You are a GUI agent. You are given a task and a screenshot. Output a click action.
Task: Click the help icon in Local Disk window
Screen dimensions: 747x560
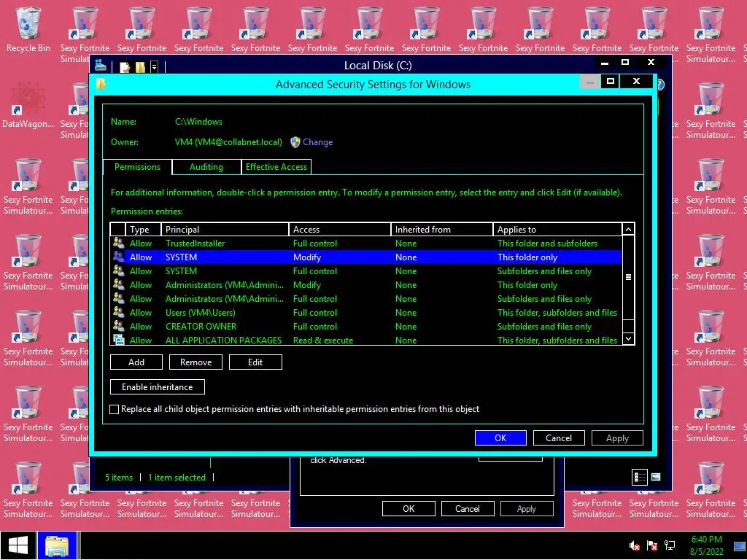pos(660,85)
